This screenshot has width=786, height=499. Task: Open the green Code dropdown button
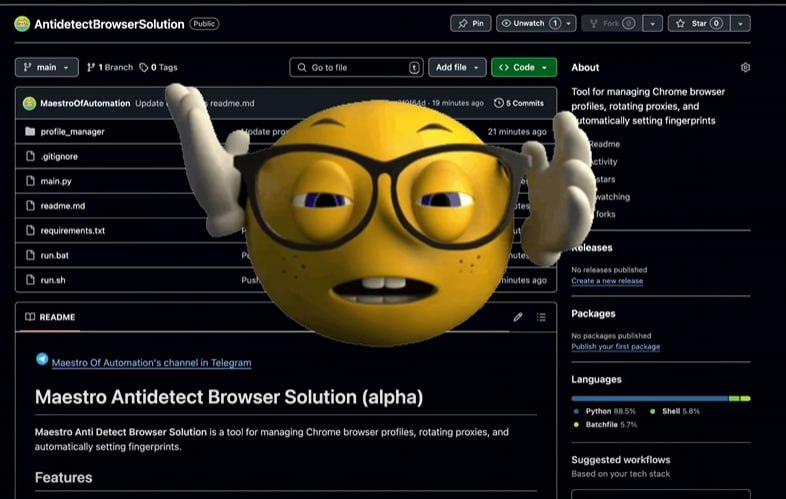(x=524, y=67)
